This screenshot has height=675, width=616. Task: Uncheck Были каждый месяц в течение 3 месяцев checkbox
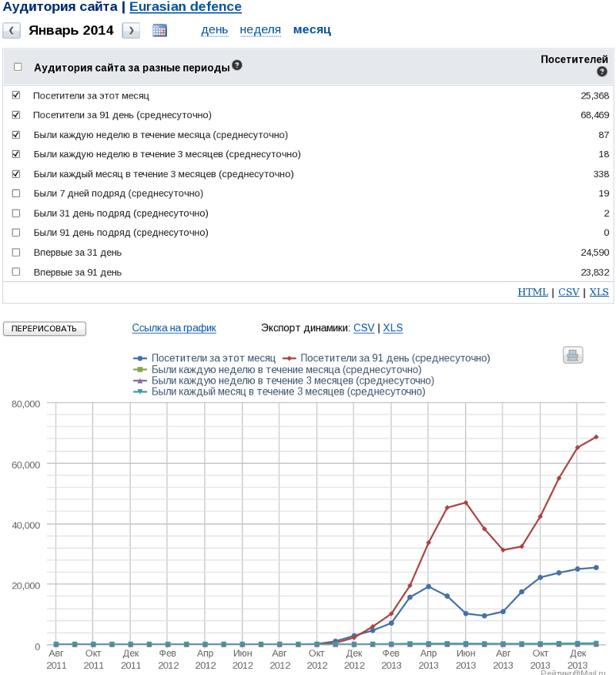pos(16,174)
